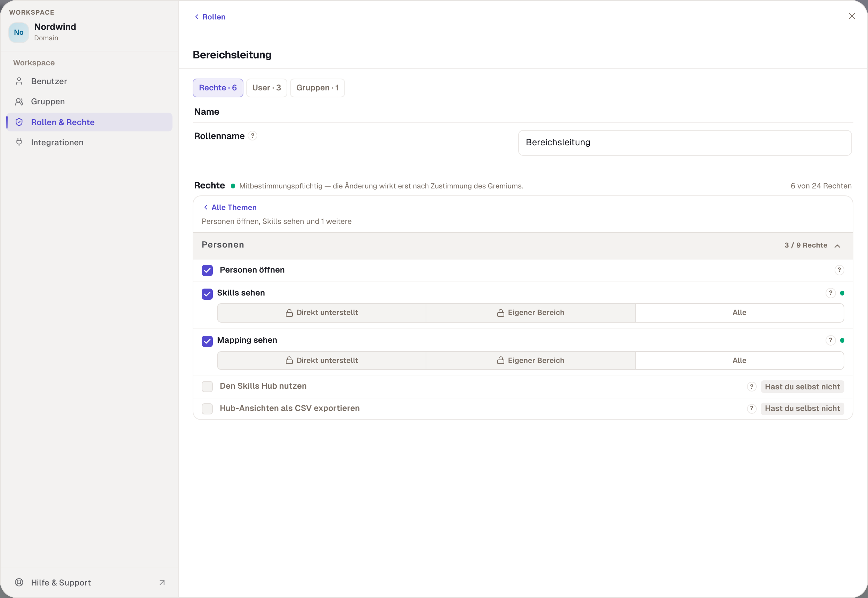Open Integrationen in the sidebar
Screen dimensions: 868x598
(x=89, y=143)
